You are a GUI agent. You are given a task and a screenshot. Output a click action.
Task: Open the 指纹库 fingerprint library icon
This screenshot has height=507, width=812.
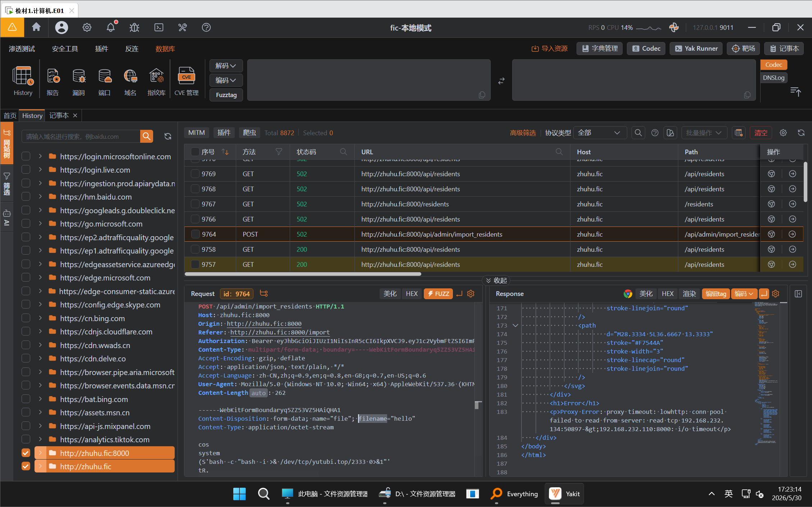[156, 81]
